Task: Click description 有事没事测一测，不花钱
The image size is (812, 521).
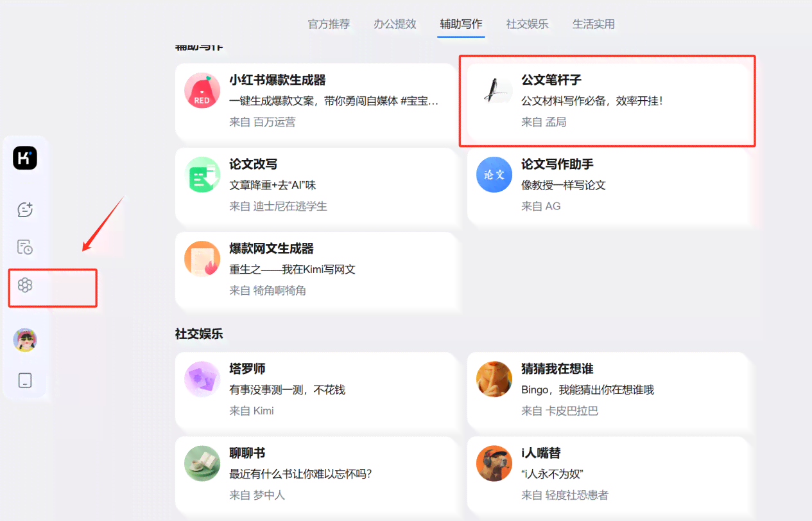Action: pyautogui.click(x=287, y=389)
